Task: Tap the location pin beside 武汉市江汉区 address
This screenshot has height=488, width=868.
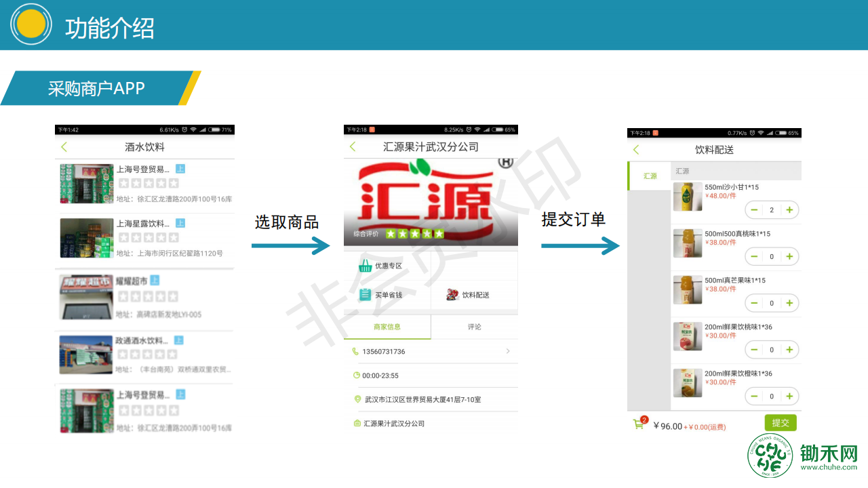Action: point(358,399)
